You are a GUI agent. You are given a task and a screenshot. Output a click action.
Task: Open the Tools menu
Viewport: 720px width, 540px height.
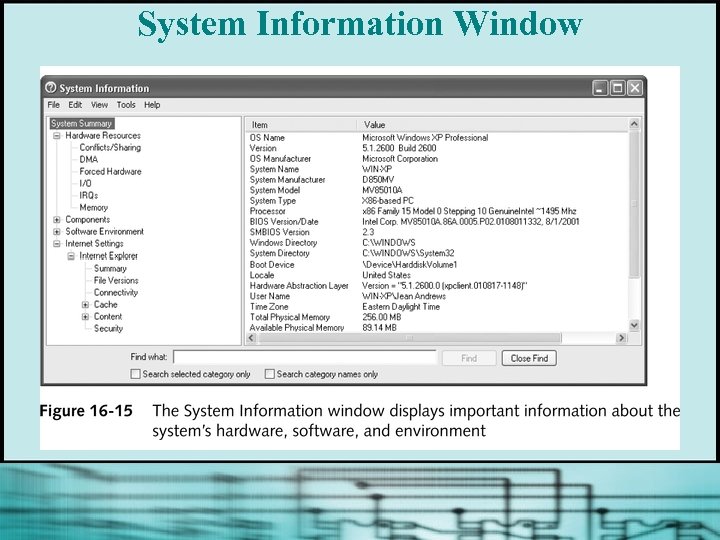coord(126,105)
